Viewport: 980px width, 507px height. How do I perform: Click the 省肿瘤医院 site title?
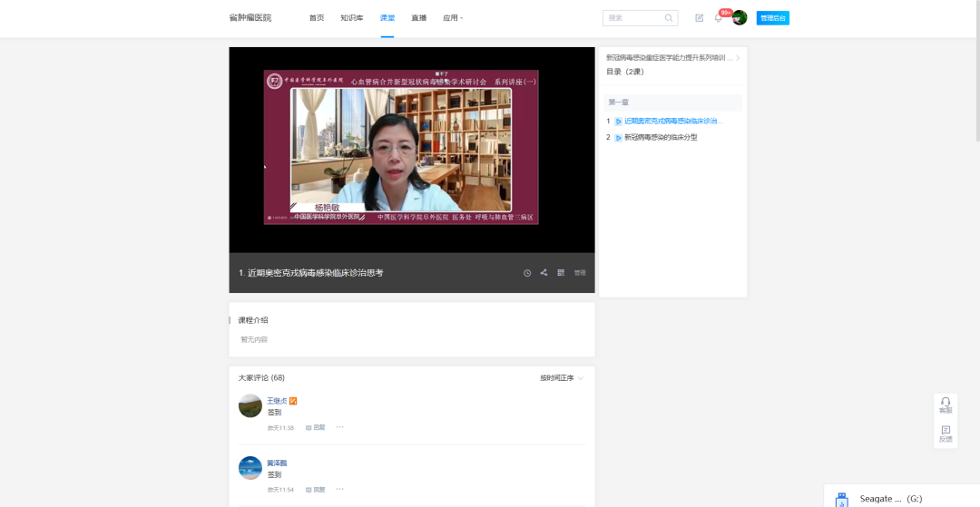coord(250,18)
